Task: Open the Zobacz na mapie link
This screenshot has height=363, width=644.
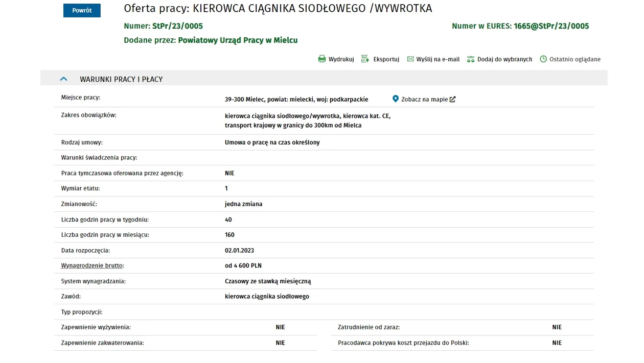Action: point(424,100)
